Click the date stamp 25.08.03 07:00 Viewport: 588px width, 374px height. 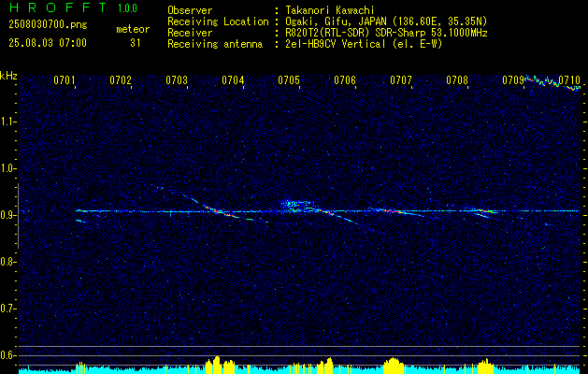coord(48,43)
